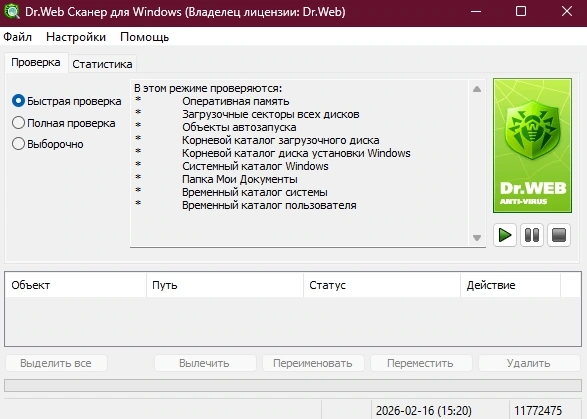Start scan with the green play button
This screenshot has height=419, width=587.
505,235
